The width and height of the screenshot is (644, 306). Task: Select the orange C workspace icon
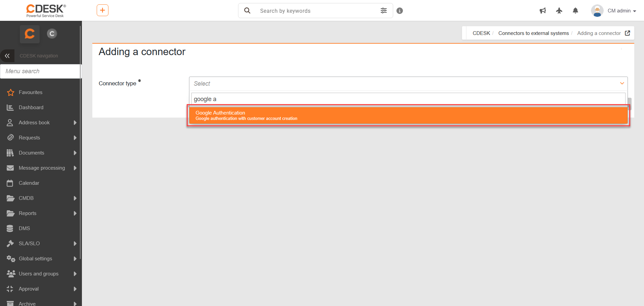[x=30, y=34]
